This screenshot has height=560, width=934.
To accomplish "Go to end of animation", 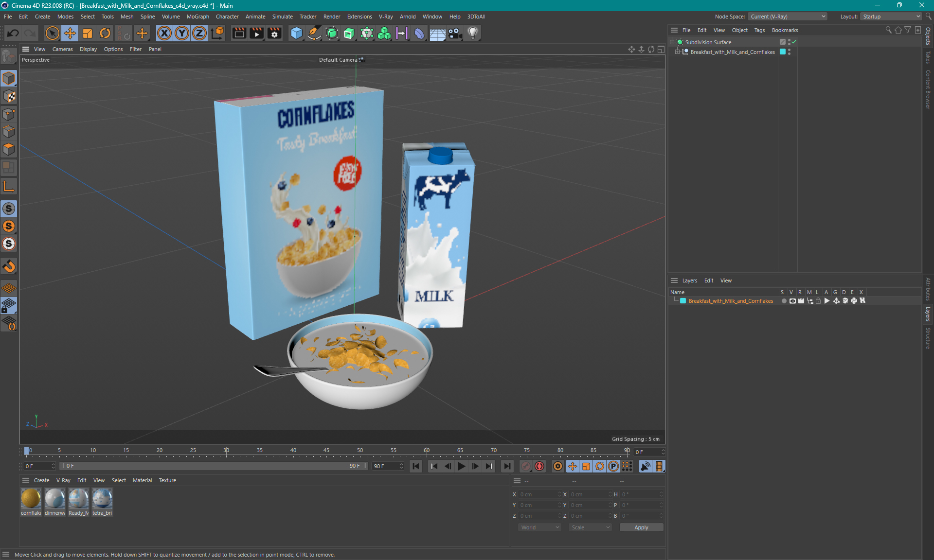I will click(x=507, y=466).
